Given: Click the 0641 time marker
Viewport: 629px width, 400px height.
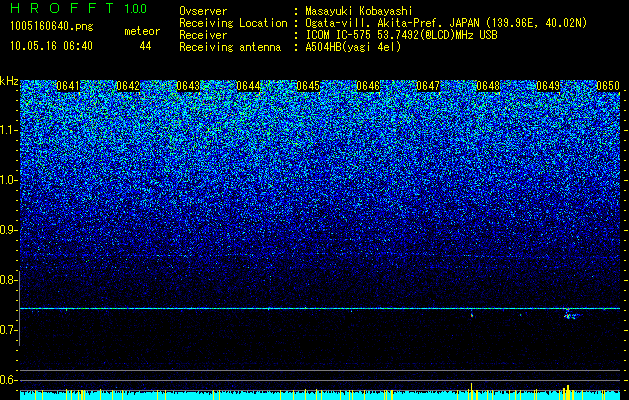Looking at the screenshot, I should [68, 86].
